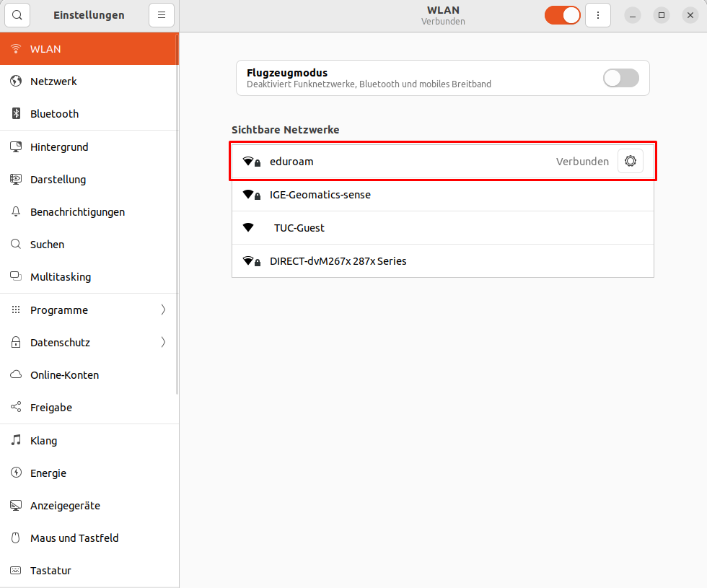The image size is (707, 588).
Task: Open the Energie settings page
Action: (89, 473)
